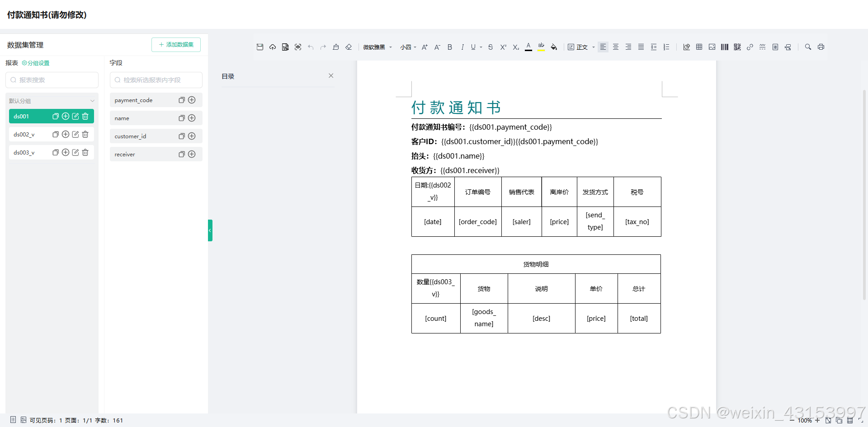Add the ds003_v dataset to the document
Viewport: 868px width, 427px height.
[x=66, y=153]
